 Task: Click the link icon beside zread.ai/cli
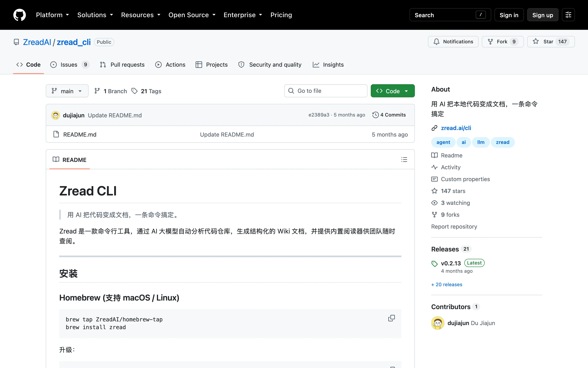[x=434, y=128]
